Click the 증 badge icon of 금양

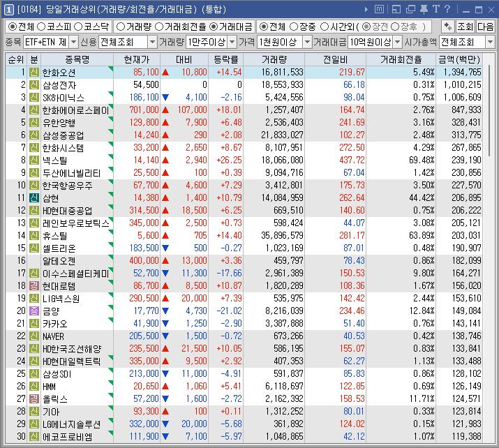34,311
